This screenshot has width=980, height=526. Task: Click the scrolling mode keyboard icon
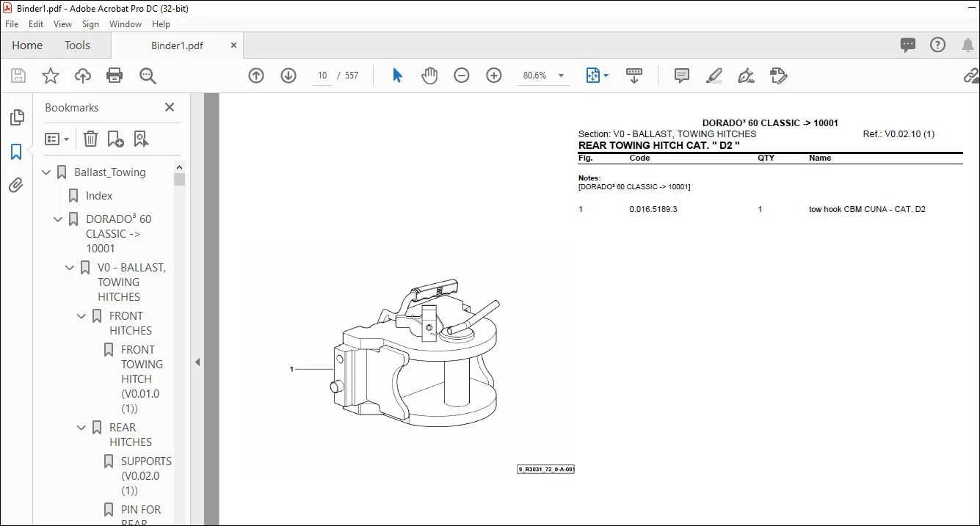point(634,76)
